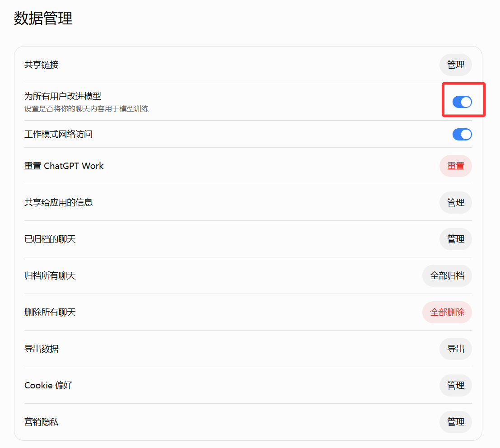The image size is (500, 448).
Task: Click 共享给应用的信息 label
Action: coord(58,202)
